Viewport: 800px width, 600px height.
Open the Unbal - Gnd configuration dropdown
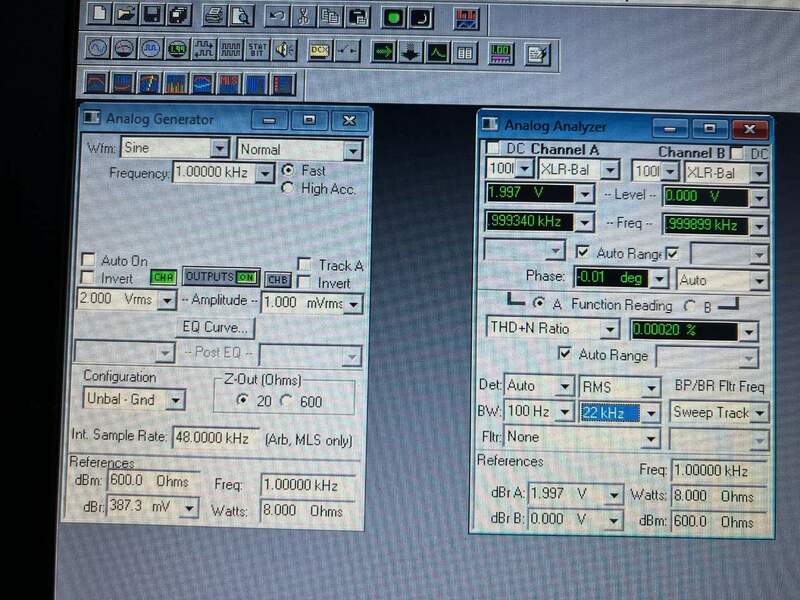pyautogui.click(x=175, y=400)
